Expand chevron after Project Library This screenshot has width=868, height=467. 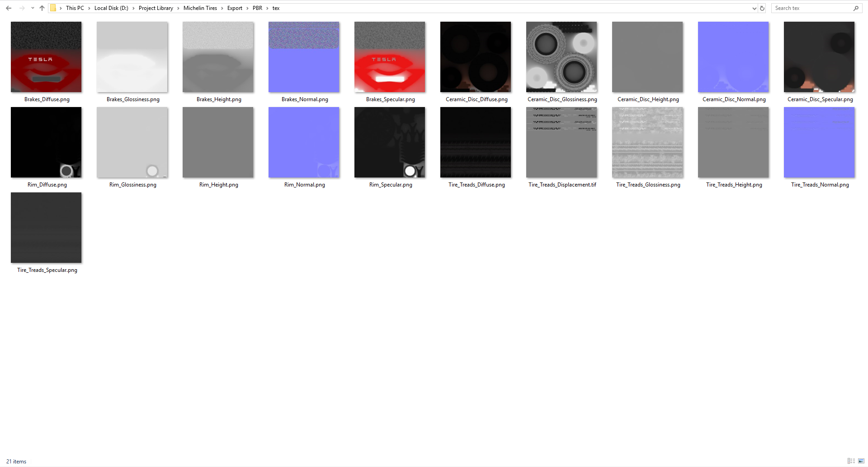point(178,8)
